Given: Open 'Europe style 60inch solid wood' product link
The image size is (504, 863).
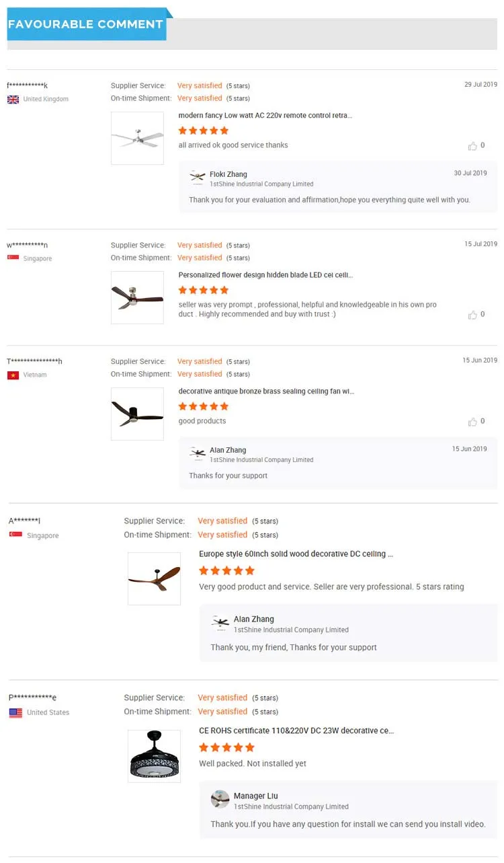Looking at the screenshot, I should (x=296, y=554).
